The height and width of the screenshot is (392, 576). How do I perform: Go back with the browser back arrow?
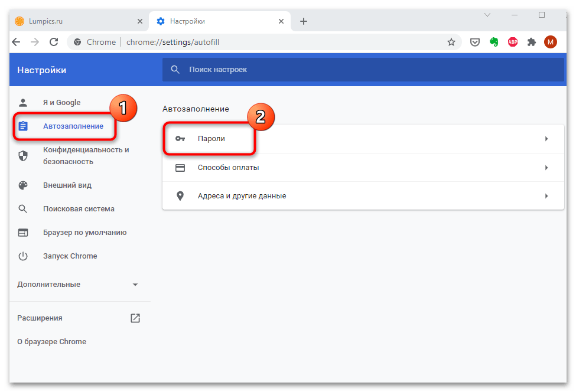pyautogui.click(x=16, y=42)
